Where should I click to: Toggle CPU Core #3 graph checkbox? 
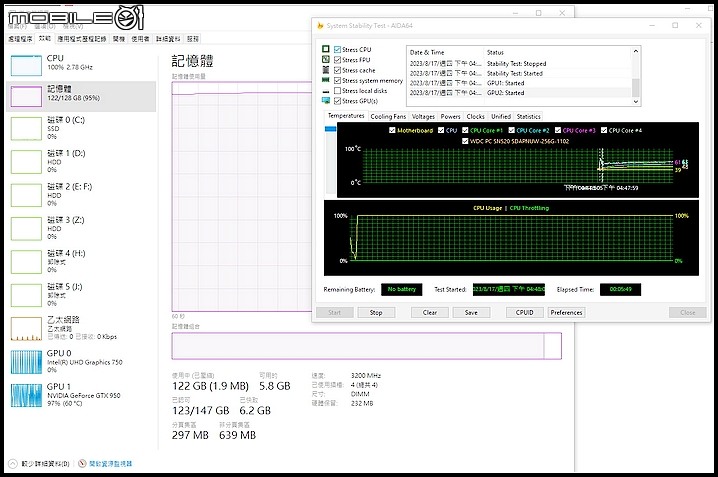click(x=558, y=130)
